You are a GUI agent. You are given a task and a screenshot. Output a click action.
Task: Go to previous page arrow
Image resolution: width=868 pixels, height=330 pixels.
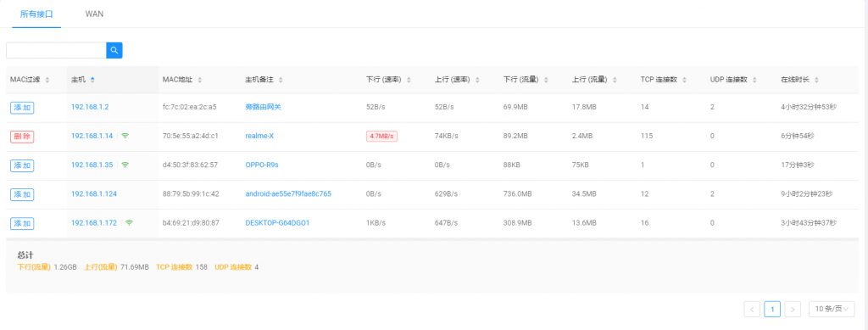click(x=752, y=309)
